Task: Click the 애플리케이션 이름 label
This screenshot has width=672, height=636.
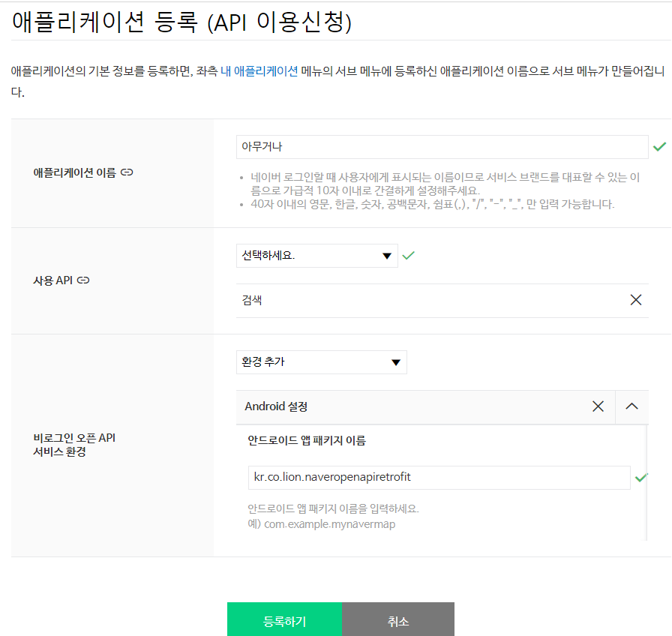Action: pyautogui.click(x=74, y=172)
